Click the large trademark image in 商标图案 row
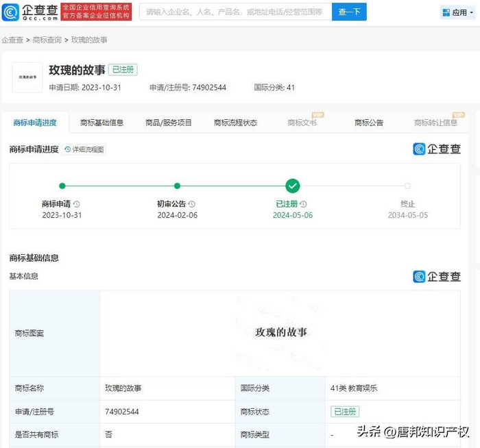 (x=281, y=332)
